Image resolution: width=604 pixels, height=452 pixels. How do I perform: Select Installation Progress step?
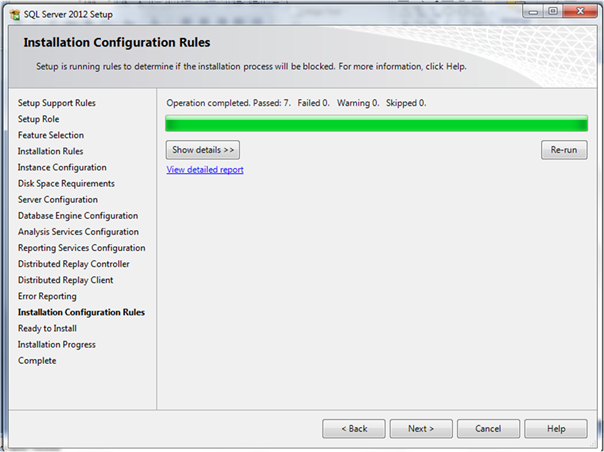[57, 344]
